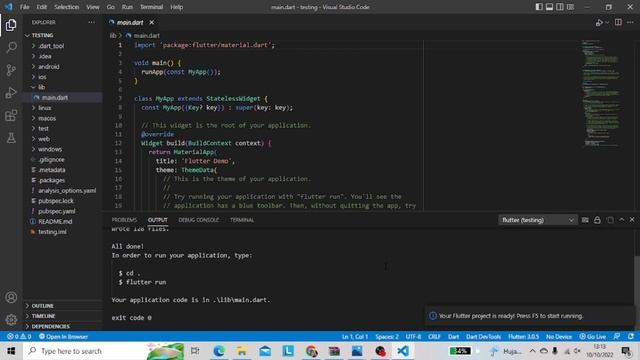
Task: Open the Testing flask view
Action: tap(11, 138)
